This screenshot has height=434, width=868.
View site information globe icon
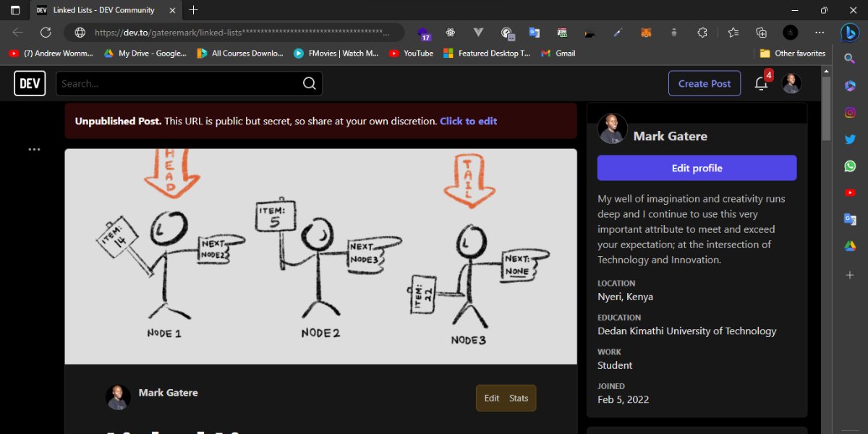click(80, 33)
